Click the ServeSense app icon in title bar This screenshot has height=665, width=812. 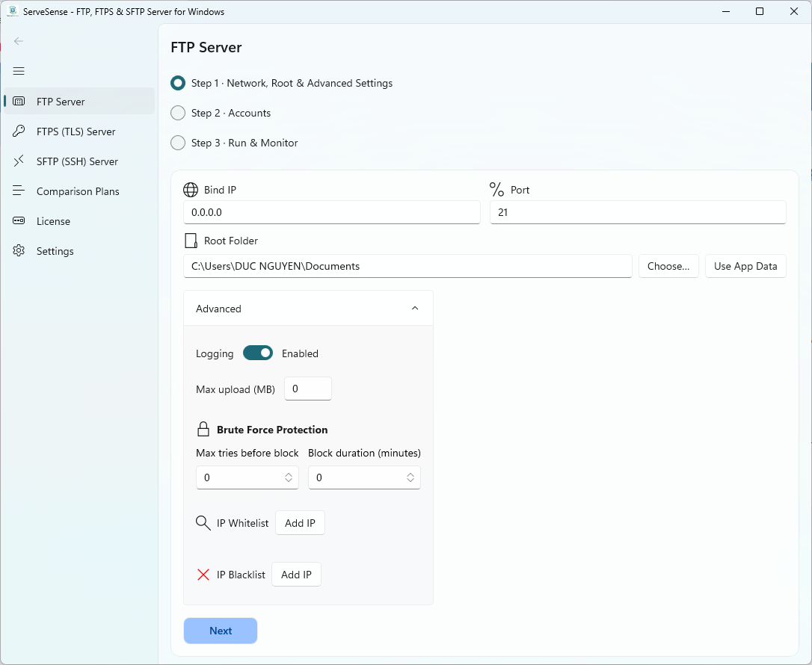coord(13,11)
